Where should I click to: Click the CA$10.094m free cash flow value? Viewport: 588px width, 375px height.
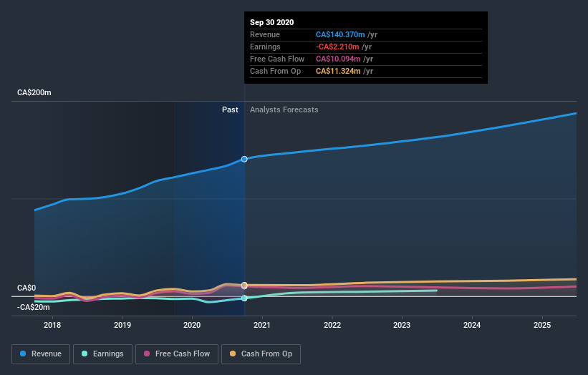coord(338,59)
